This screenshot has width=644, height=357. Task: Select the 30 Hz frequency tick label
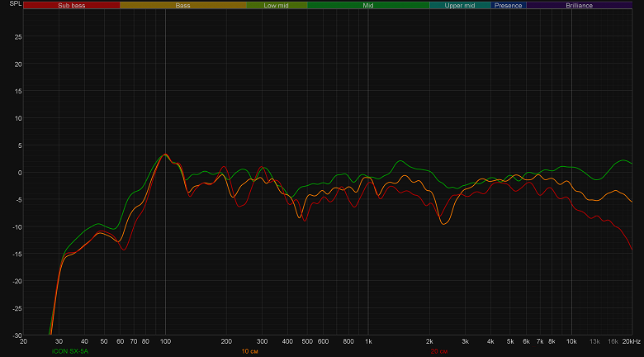(x=59, y=341)
